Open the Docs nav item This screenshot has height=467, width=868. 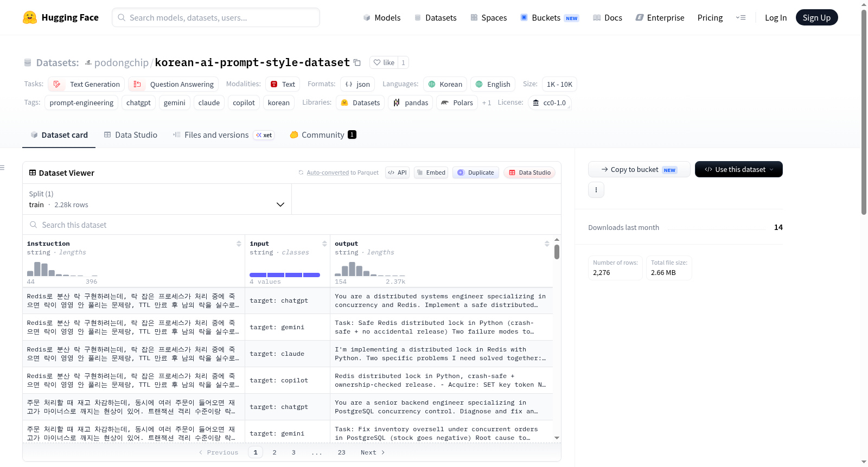[608, 17]
